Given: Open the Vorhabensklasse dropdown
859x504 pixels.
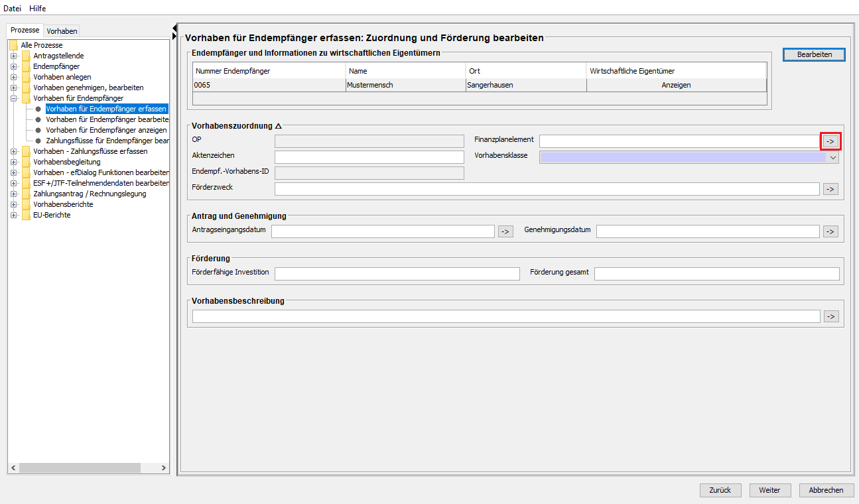Looking at the screenshot, I should pyautogui.click(x=833, y=158).
